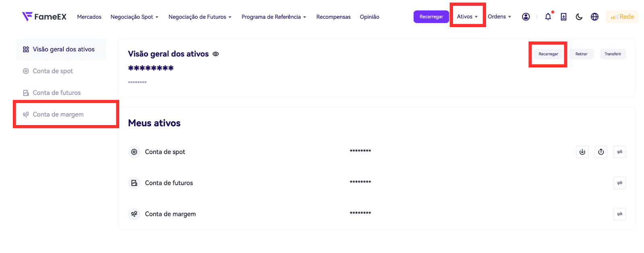The width and height of the screenshot is (644, 253).
Task: Click the app download icon
Action: click(563, 17)
